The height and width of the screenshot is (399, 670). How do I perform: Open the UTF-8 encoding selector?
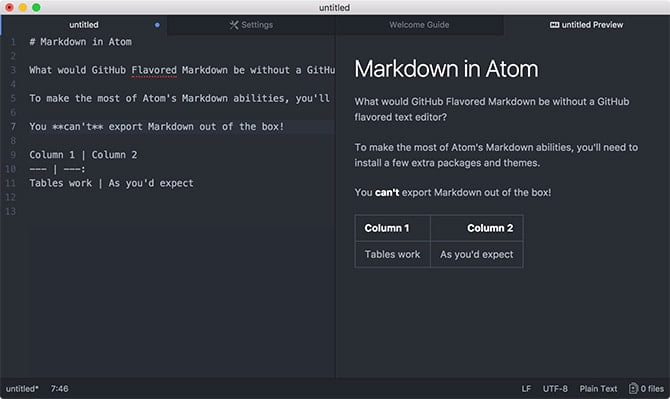[555, 389]
